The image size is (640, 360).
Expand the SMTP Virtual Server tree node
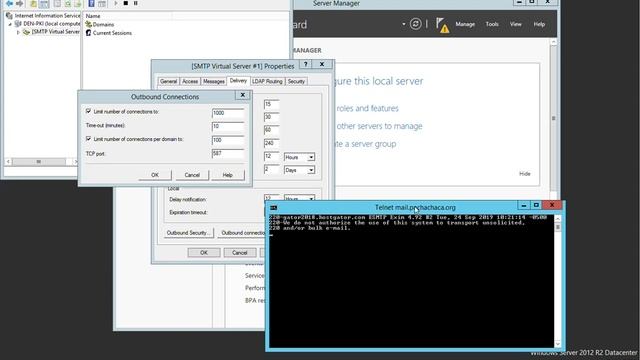[x=18, y=32]
